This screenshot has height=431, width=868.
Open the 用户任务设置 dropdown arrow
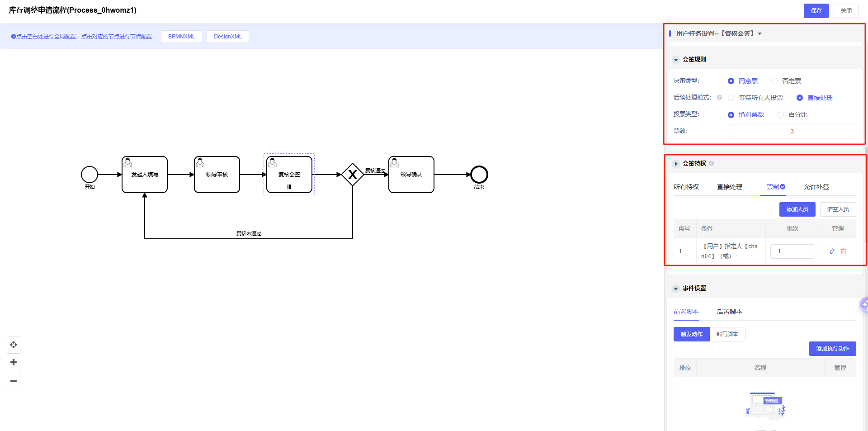[x=759, y=34]
